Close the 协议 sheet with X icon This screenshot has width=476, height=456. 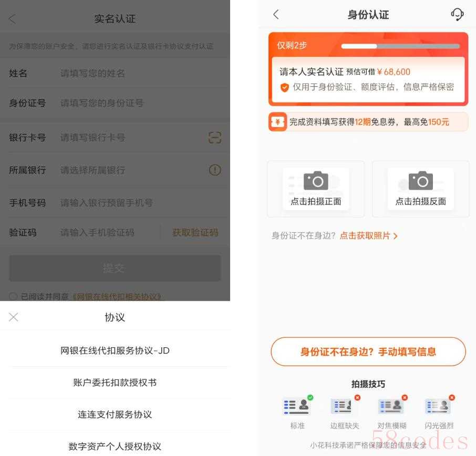(14, 317)
